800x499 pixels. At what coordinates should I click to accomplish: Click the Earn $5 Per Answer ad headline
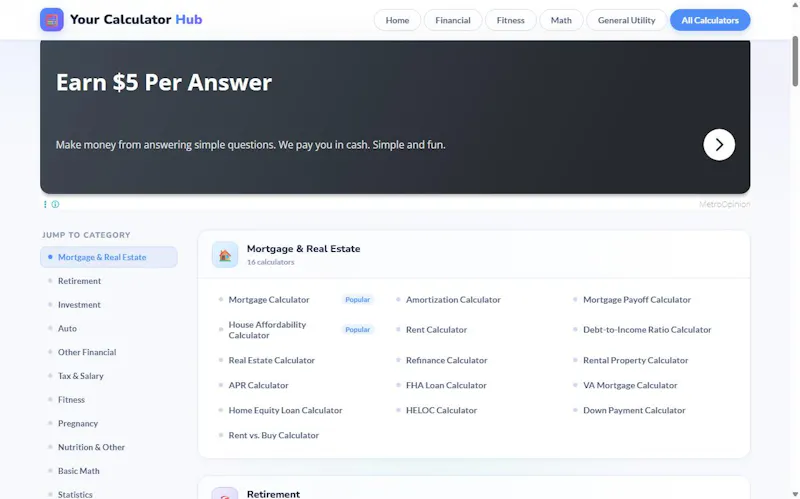click(x=164, y=82)
